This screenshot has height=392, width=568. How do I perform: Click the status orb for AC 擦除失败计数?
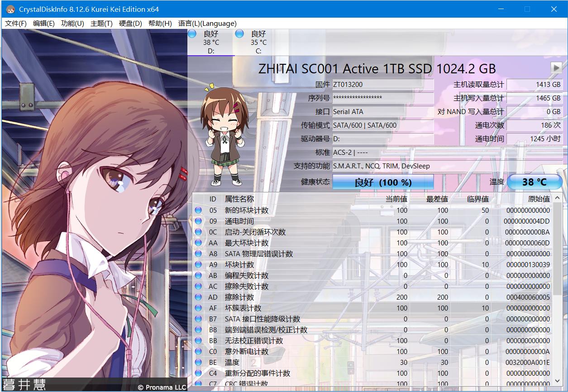[x=198, y=286]
